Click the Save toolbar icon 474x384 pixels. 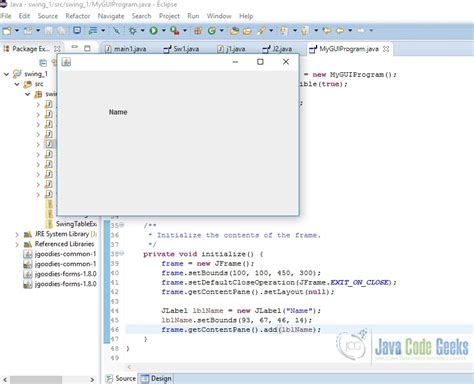click(49, 31)
